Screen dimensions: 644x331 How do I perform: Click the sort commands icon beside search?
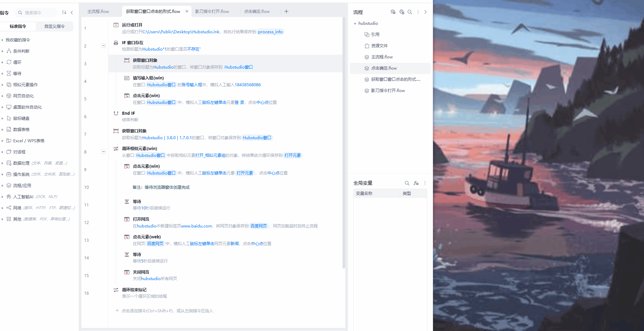click(64, 13)
